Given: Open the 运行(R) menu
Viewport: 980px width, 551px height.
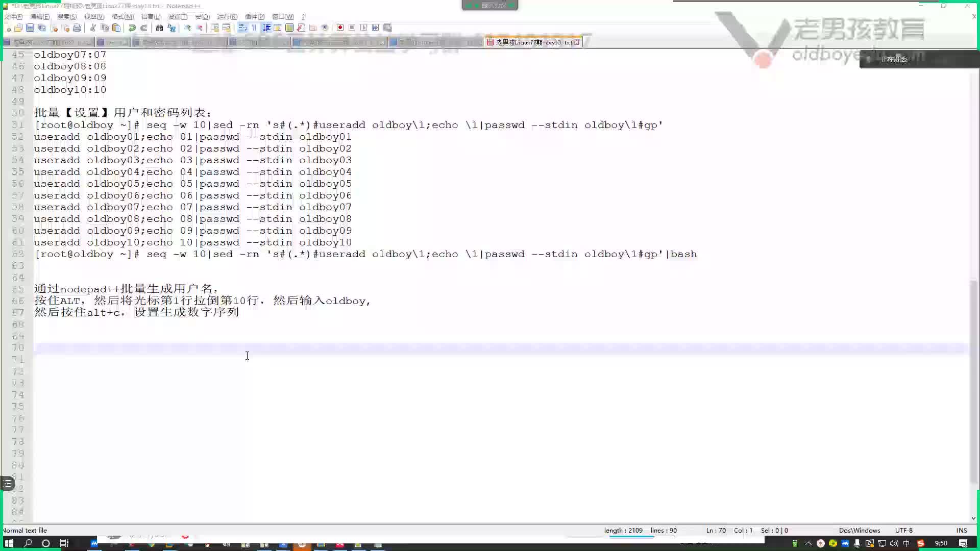Looking at the screenshot, I should click(x=227, y=17).
